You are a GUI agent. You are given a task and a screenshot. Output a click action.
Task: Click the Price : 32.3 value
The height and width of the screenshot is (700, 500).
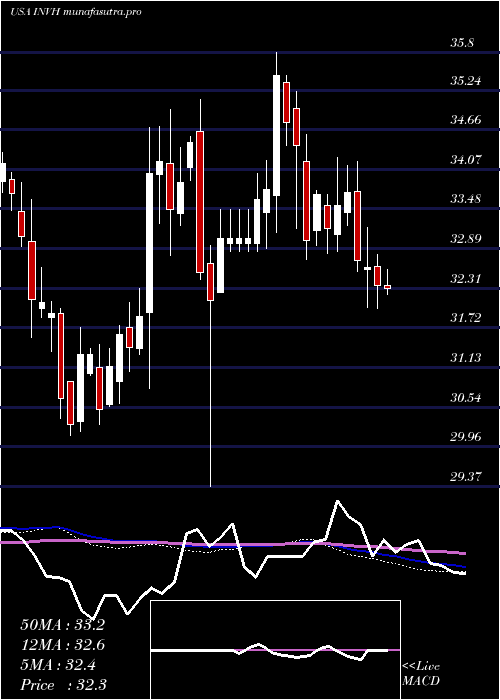pyautogui.click(x=62, y=685)
